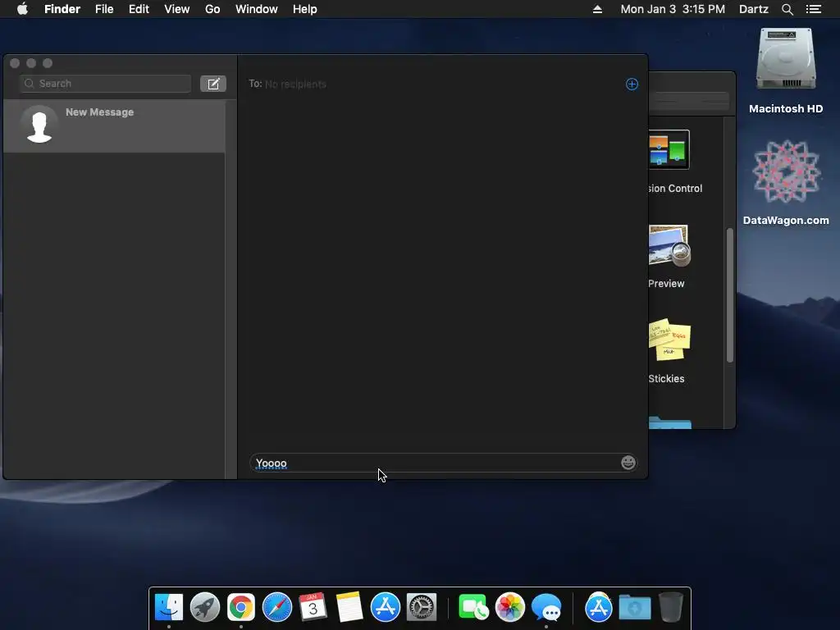The height and width of the screenshot is (630, 840).
Task: Open Safari from the Dock
Action: coord(277,607)
